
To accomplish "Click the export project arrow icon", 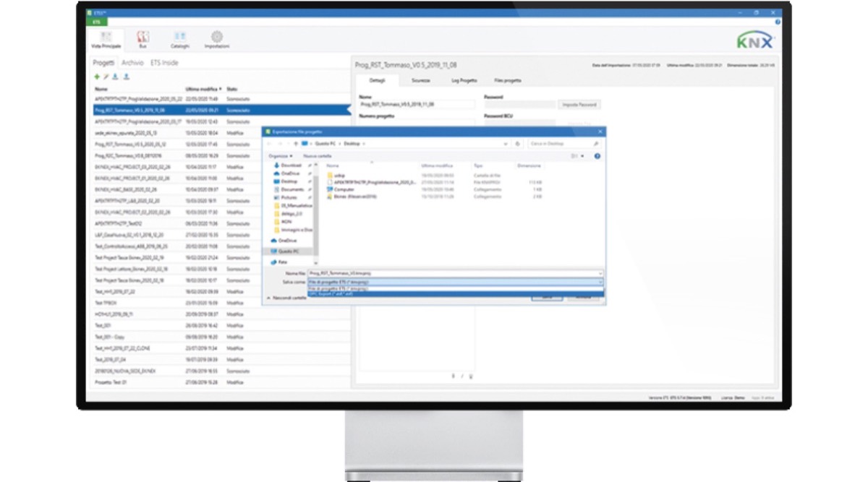I will click(126, 77).
